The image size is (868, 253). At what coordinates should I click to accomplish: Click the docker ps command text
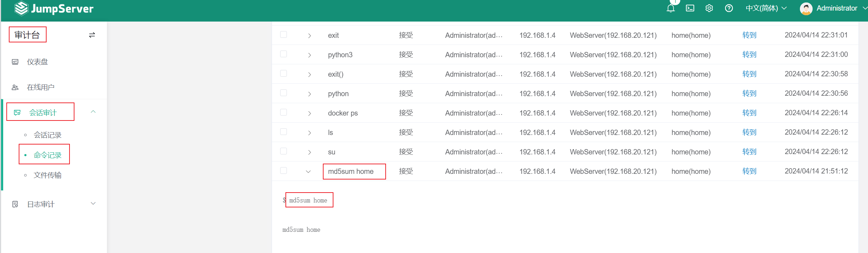click(x=343, y=113)
